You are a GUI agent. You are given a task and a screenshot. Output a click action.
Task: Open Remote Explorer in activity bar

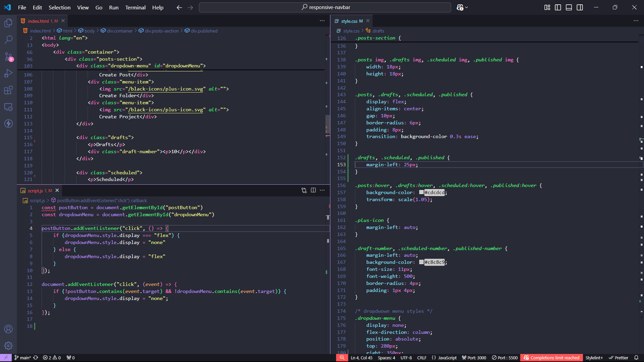pos(8,107)
